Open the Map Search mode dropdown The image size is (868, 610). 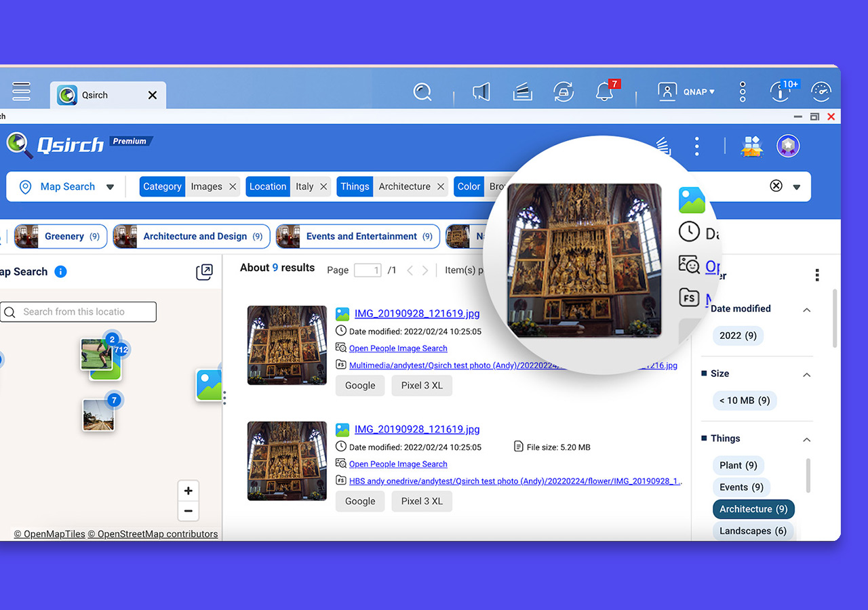click(x=66, y=186)
